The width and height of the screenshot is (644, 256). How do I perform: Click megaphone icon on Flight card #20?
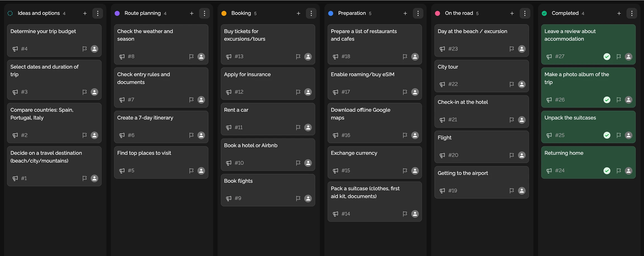(442, 155)
